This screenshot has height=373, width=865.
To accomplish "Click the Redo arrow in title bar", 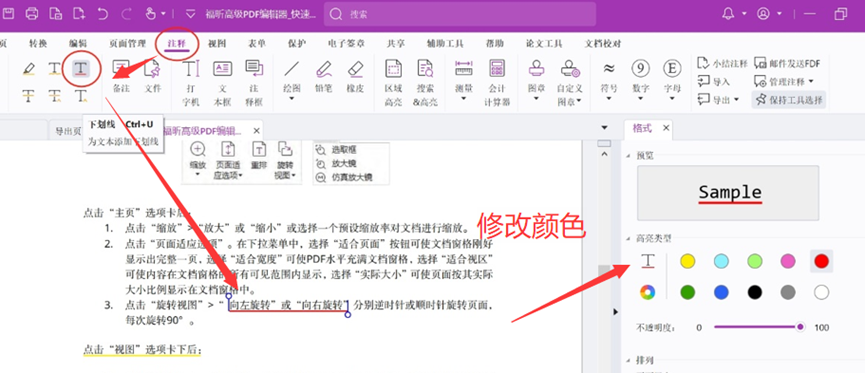I will click(x=126, y=14).
